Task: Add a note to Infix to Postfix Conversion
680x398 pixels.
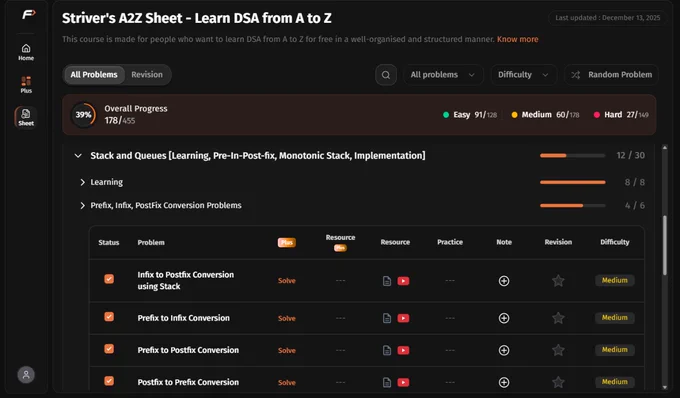Action: (504, 281)
